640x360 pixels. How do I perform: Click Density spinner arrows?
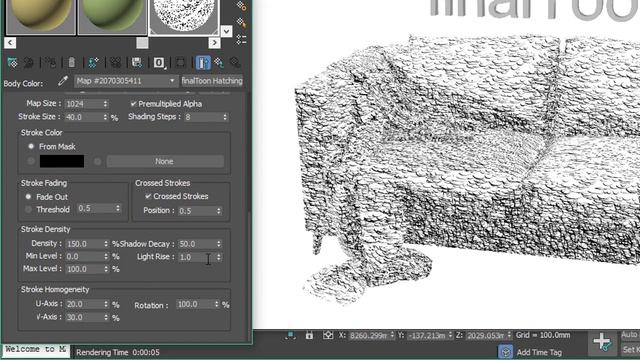[106, 244]
